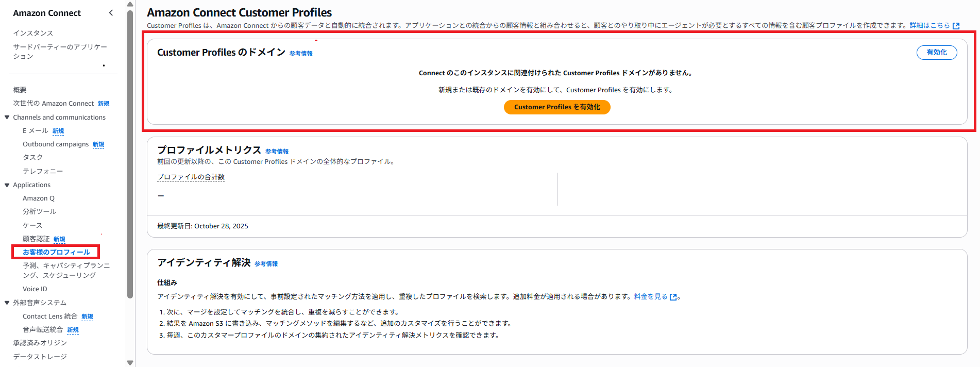980x367 pixels.
Task: Click external link icon beside 料金を見る
Action: (x=673, y=297)
